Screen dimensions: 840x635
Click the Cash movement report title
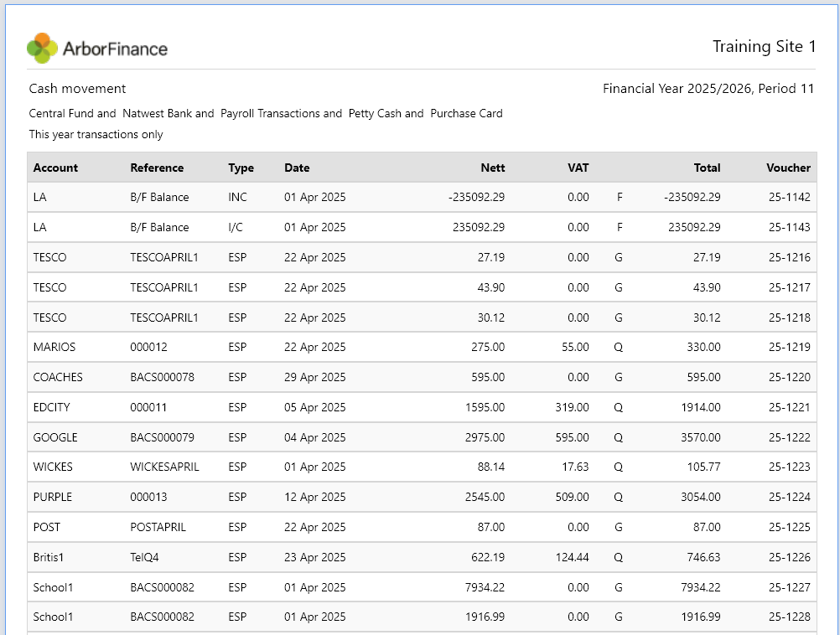(x=77, y=88)
